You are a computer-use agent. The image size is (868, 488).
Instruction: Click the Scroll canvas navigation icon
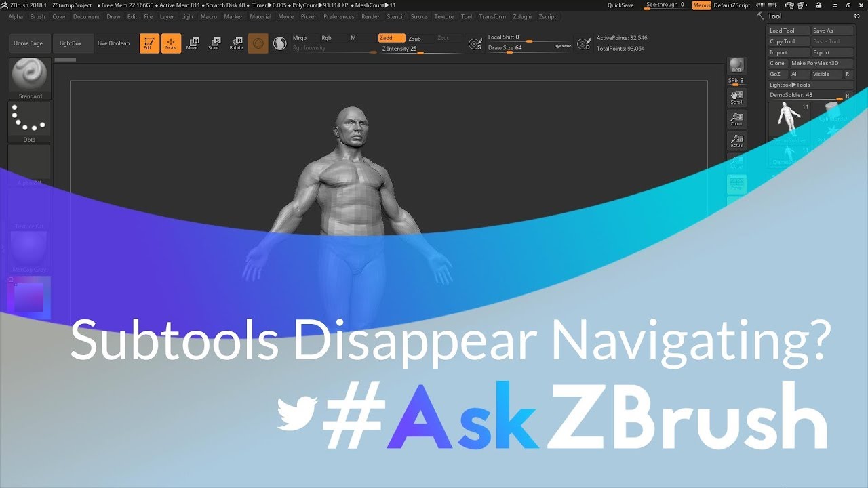736,98
